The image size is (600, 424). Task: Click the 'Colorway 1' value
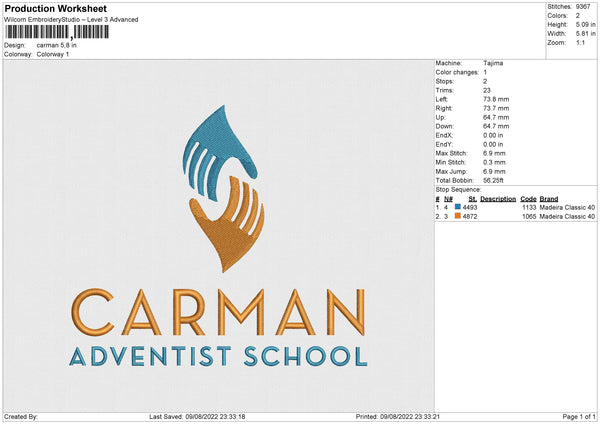(53, 54)
